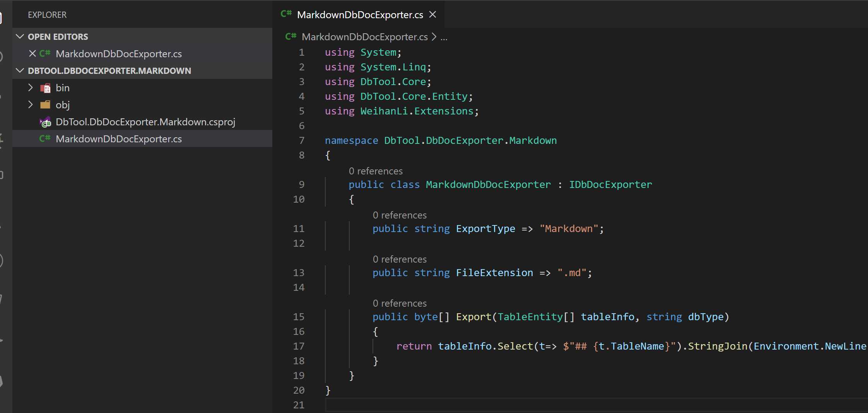Click C# icon of MarkdownDbDocExporter.cs tree row

click(45, 138)
